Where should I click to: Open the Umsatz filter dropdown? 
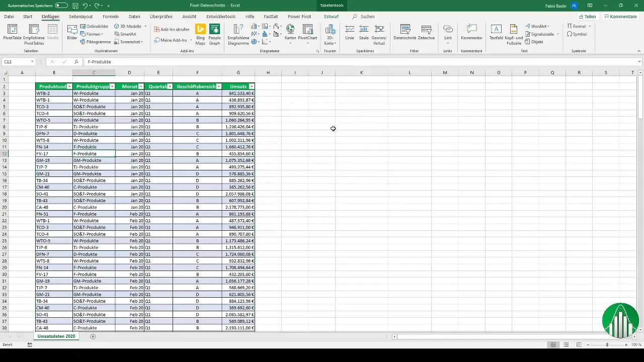coord(252,86)
